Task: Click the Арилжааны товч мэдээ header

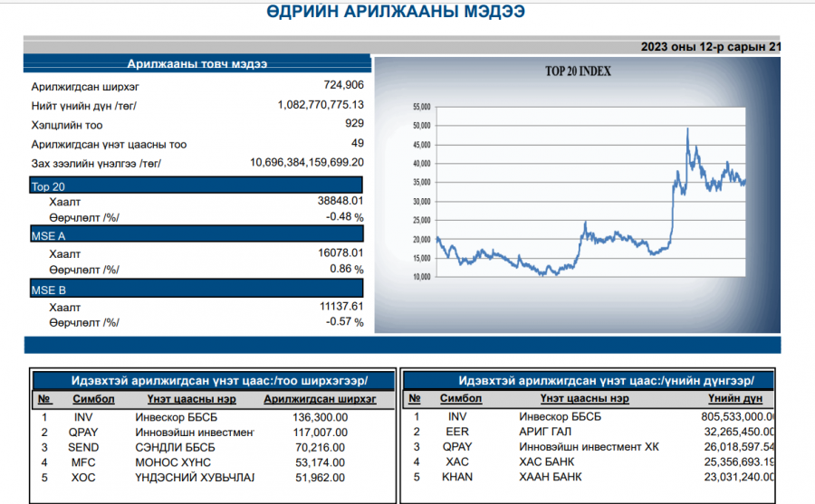Action: pyautogui.click(x=197, y=63)
